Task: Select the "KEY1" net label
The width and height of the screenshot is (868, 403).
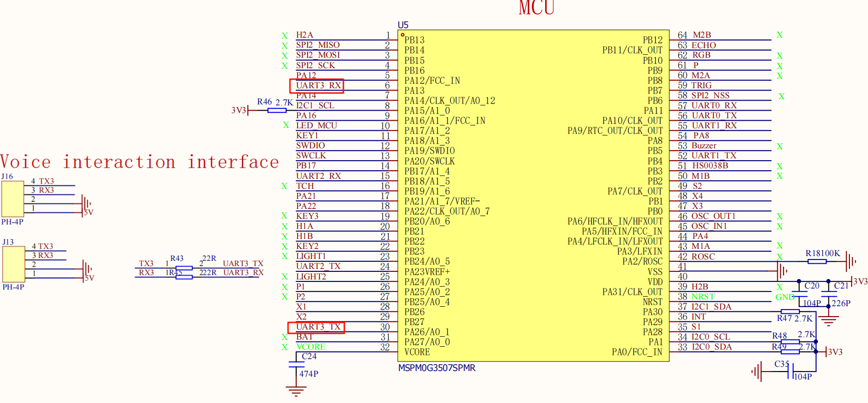Action: point(307,135)
